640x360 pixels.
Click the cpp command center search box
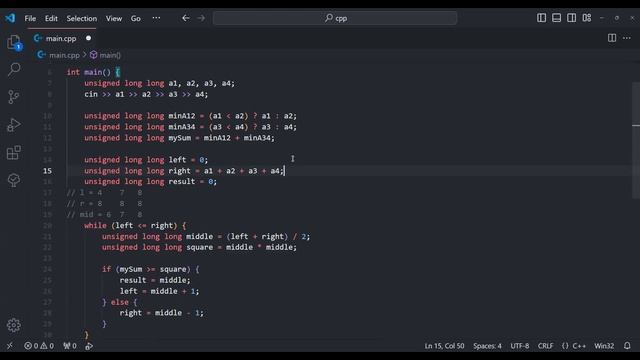335,18
